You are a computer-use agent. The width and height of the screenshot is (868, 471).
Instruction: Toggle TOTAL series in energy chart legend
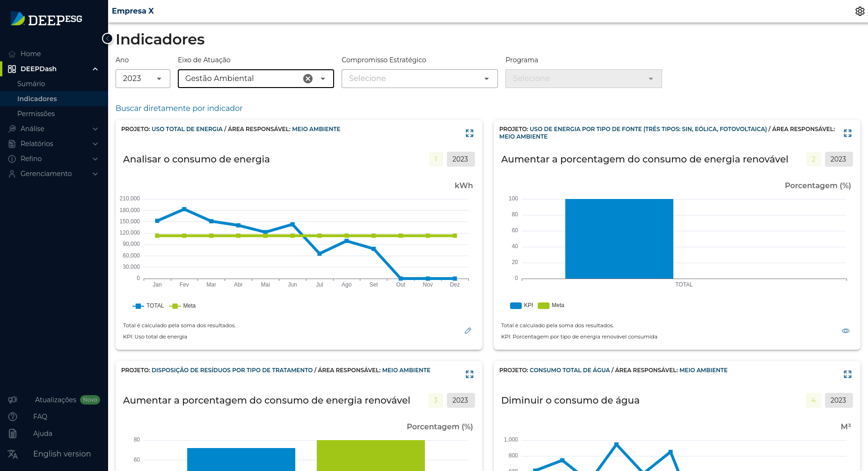click(149, 306)
